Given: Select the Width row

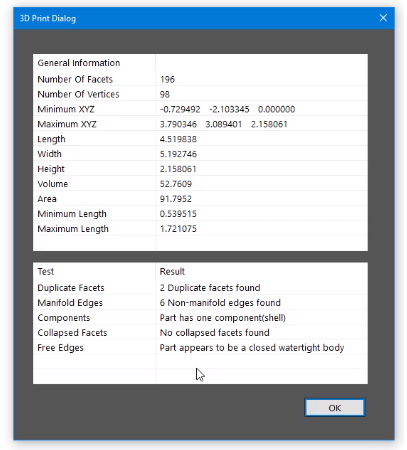Looking at the screenshot, I should pos(200,154).
